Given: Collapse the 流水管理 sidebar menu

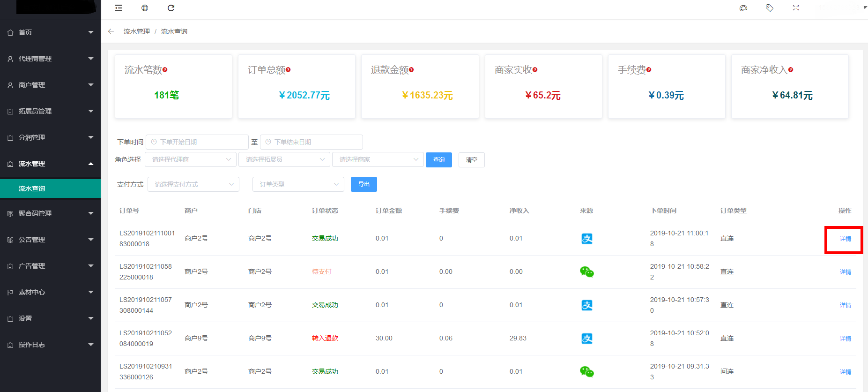Looking at the screenshot, I should [50, 164].
